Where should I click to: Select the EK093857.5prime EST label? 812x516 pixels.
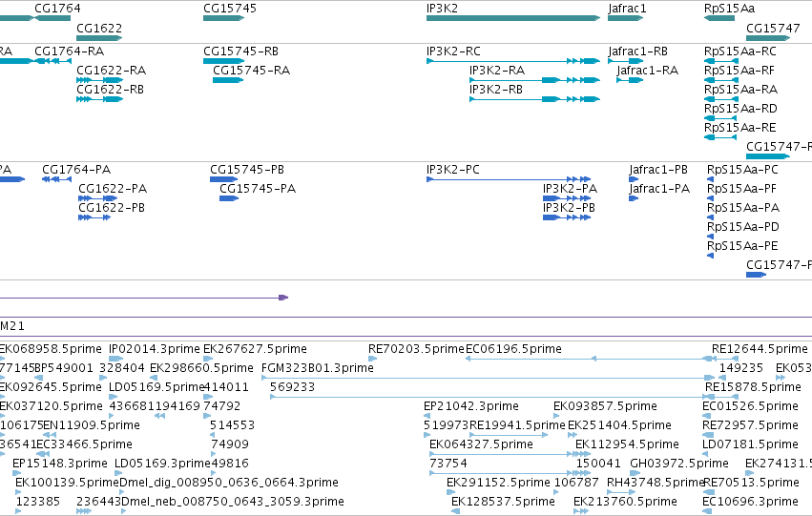pos(605,406)
